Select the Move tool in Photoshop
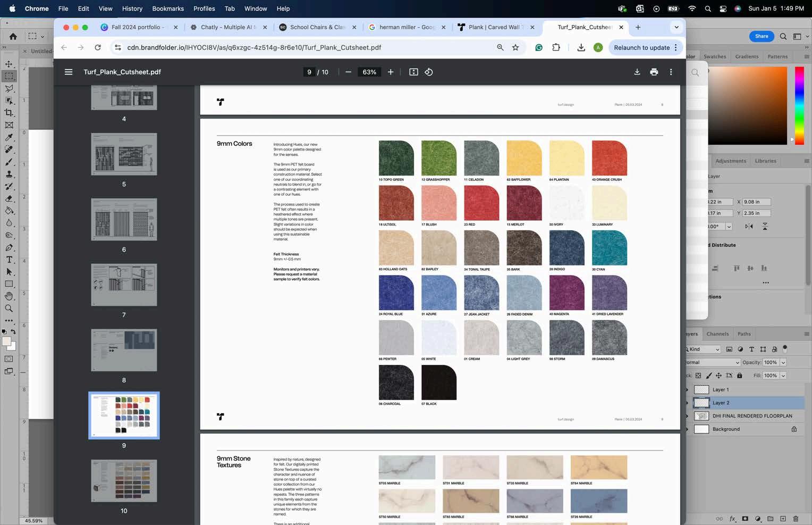Image resolution: width=812 pixels, height=525 pixels. (9, 64)
